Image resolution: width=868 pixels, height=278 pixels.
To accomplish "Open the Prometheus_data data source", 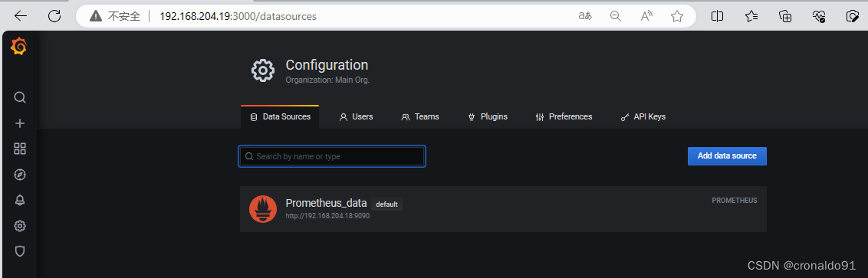I will pyautogui.click(x=503, y=209).
